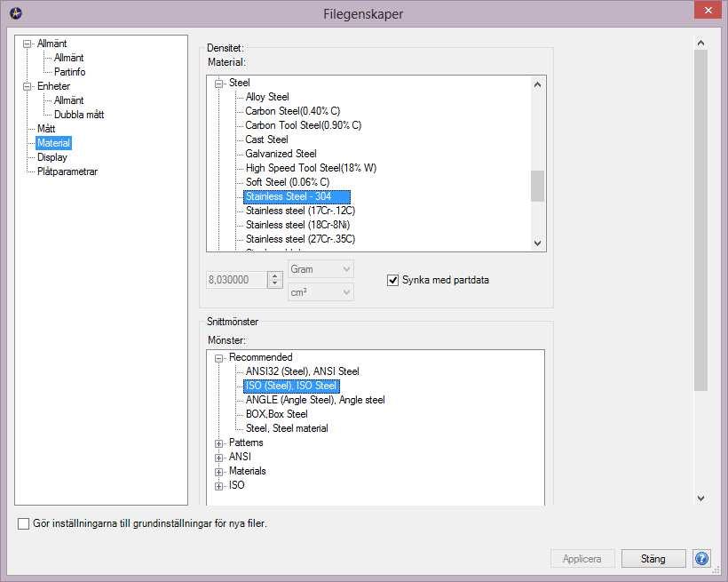Select ANGLE (Angle Steel) pattern
728x582 pixels.
(x=315, y=400)
